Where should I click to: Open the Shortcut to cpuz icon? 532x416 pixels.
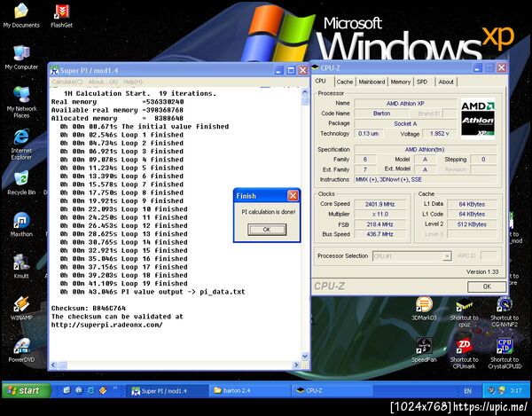[464, 311]
